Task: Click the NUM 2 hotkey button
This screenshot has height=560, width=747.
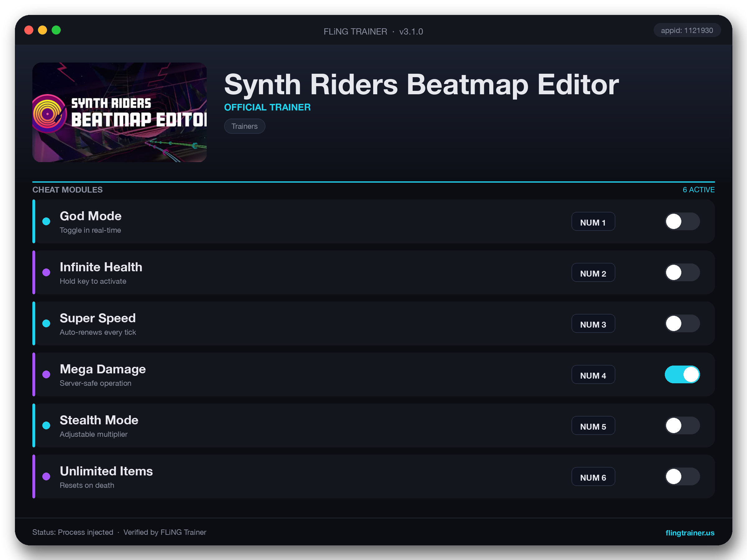Action: tap(593, 273)
